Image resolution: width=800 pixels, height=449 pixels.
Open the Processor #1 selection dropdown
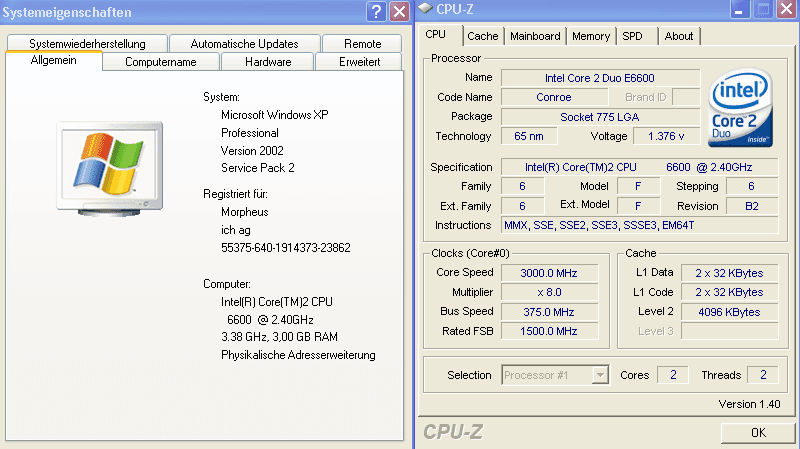(x=555, y=375)
